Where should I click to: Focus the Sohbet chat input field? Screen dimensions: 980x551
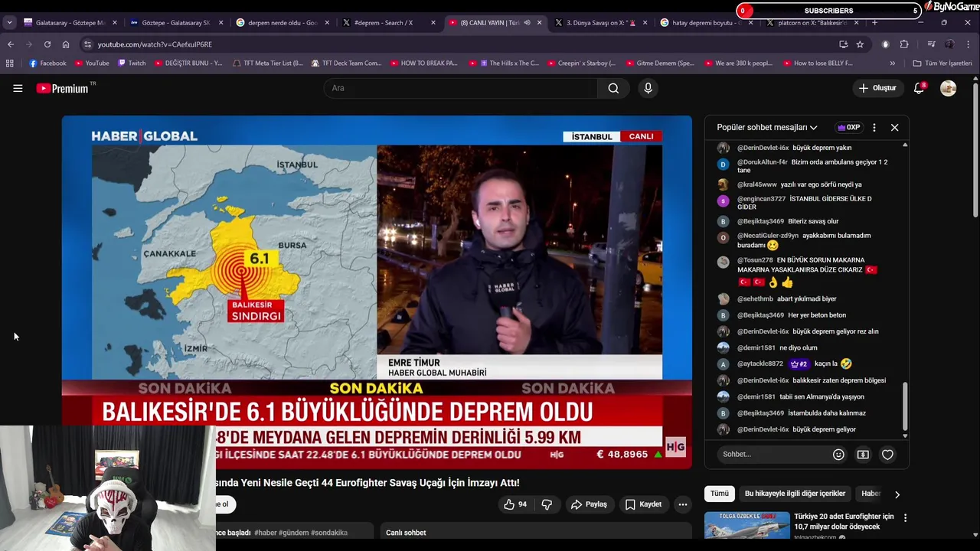pos(773,455)
